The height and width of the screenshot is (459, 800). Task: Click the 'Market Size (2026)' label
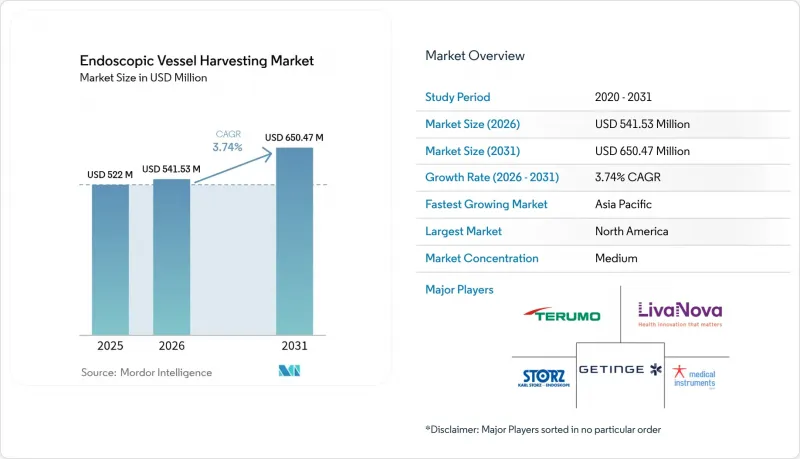point(472,124)
